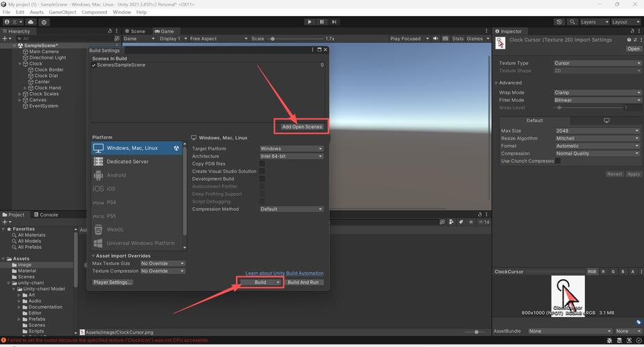Open the version control settings icon
The width and height of the screenshot is (644, 347).
coord(44,22)
